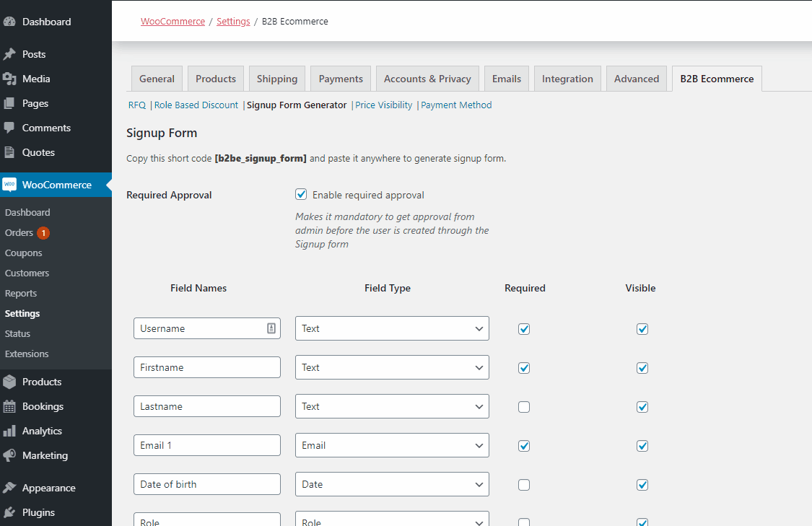The width and height of the screenshot is (812, 526).
Task: Click the Firstname field name input
Action: [207, 367]
